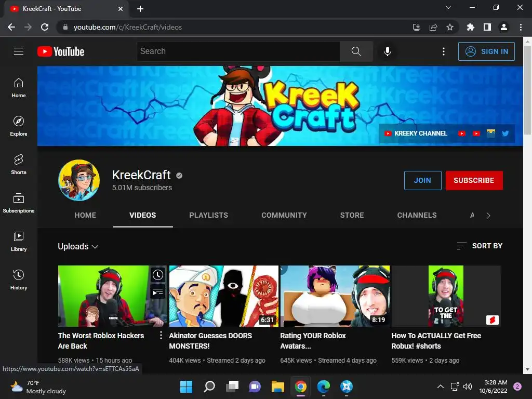Go back in browser
Viewport: 532px width, 399px height.
coord(11,27)
